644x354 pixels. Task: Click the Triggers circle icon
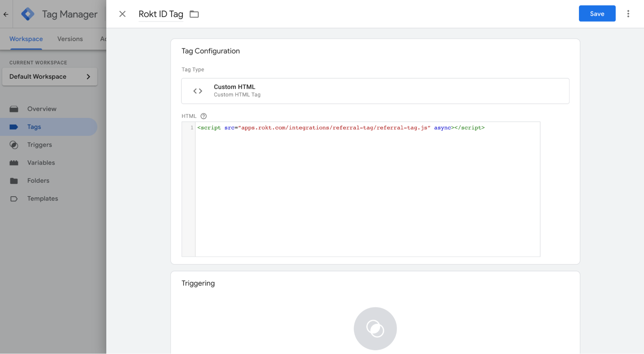(x=14, y=145)
